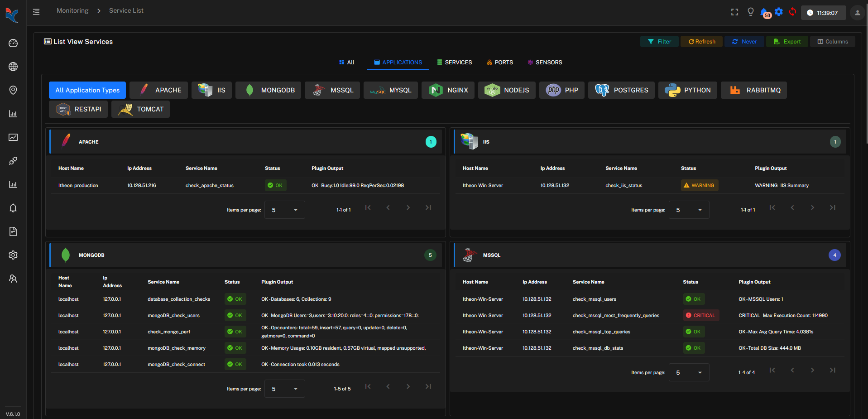868x419 pixels.
Task: Filter by MONGODB application type
Action: click(x=268, y=90)
